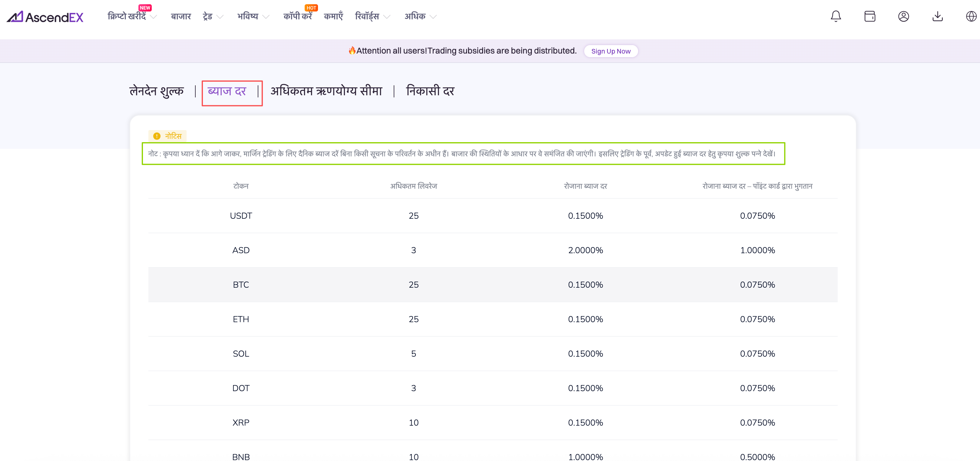Open the कमाएँ menu item
The height and width of the screenshot is (461, 980).
tap(333, 16)
